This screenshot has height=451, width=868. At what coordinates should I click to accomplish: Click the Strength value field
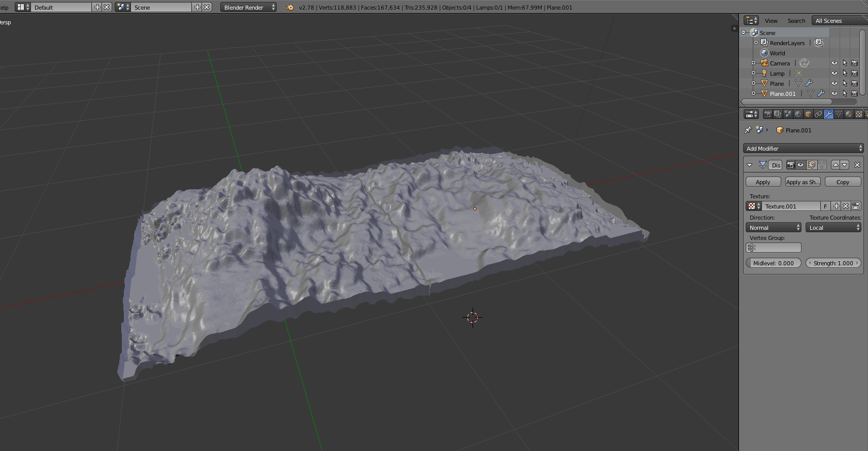(833, 263)
